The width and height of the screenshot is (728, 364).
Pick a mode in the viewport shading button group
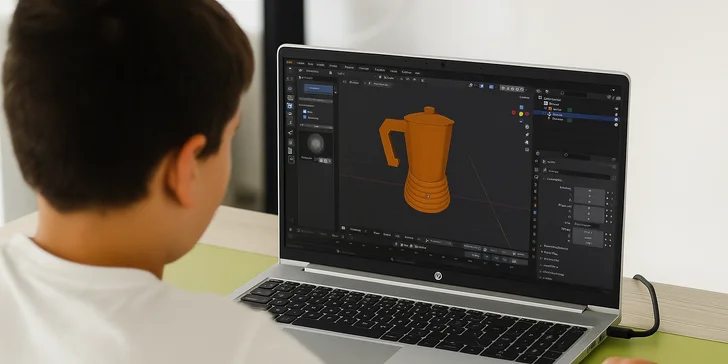click(513, 88)
